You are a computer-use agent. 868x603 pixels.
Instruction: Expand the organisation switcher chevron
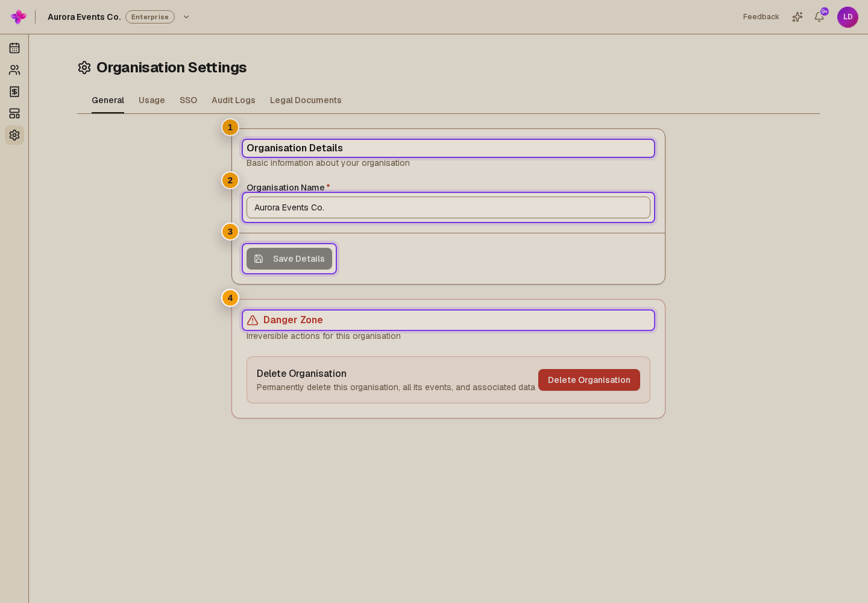pyautogui.click(x=186, y=17)
